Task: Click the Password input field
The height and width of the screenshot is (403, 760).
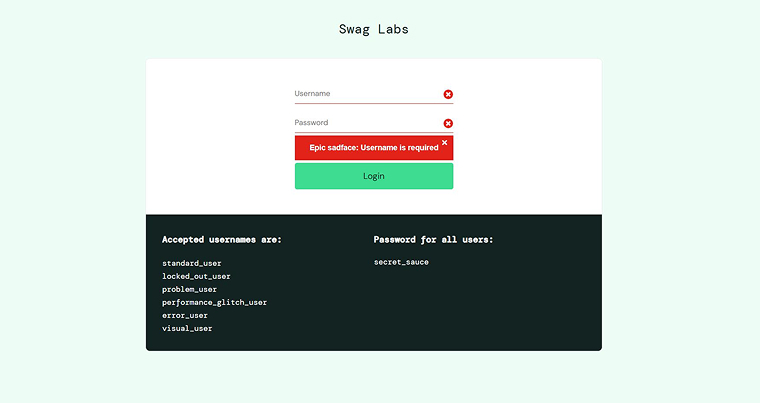Action: pos(374,123)
